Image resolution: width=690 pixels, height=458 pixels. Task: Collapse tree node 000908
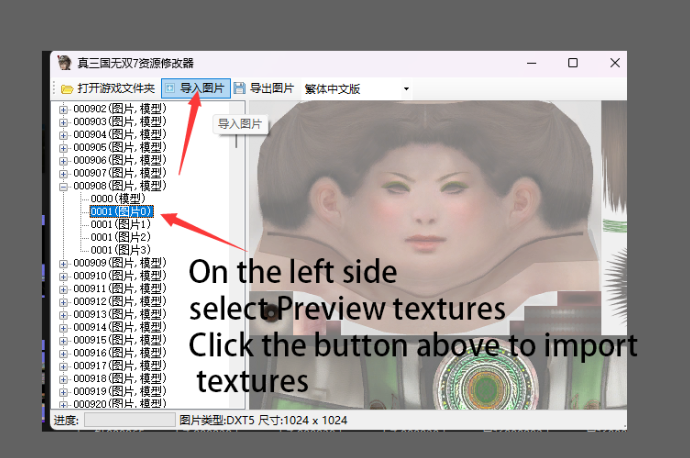(x=63, y=187)
